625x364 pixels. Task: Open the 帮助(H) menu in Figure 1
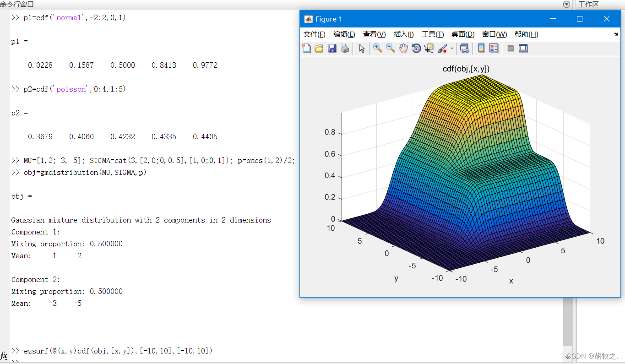[527, 34]
